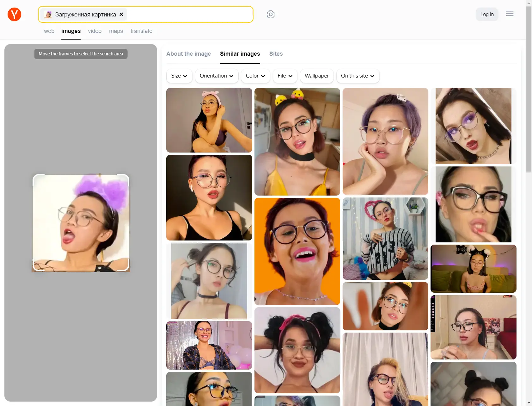Remove the uploaded image search chip

point(121,15)
